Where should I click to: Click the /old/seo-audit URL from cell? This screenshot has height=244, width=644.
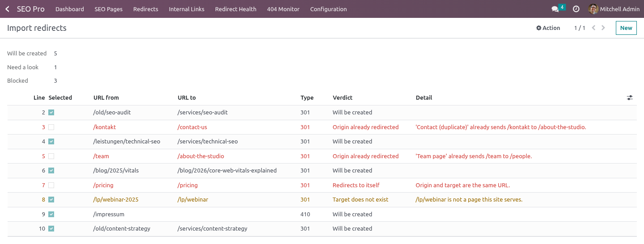tap(112, 113)
